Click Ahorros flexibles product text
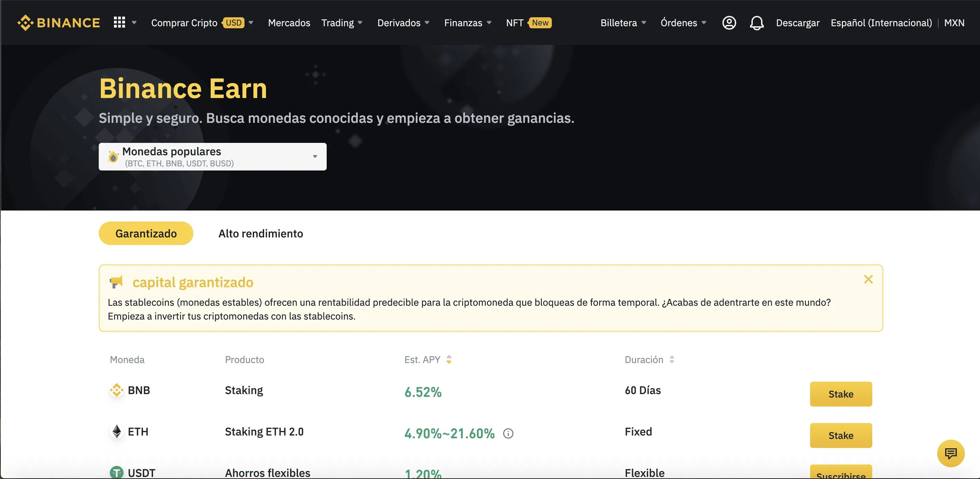980x479 pixels. click(268, 473)
